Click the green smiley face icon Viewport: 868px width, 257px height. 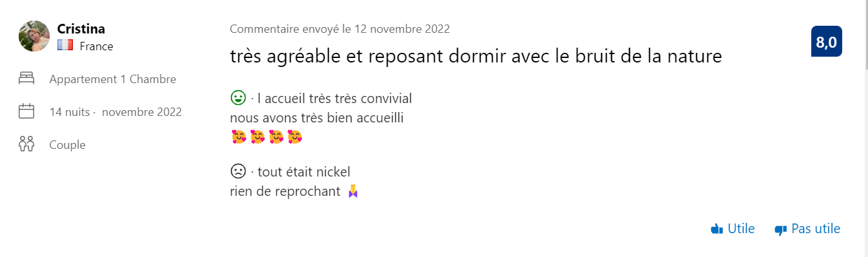tap(238, 98)
